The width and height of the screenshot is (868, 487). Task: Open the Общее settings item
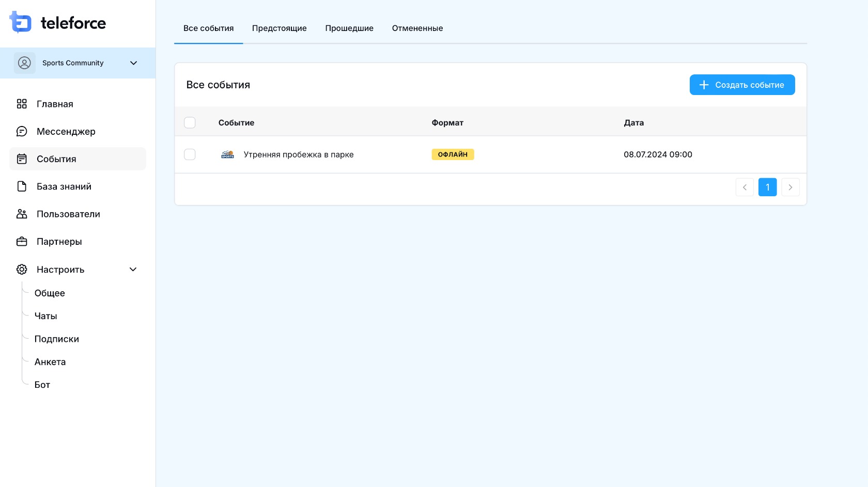pos(50,293)
